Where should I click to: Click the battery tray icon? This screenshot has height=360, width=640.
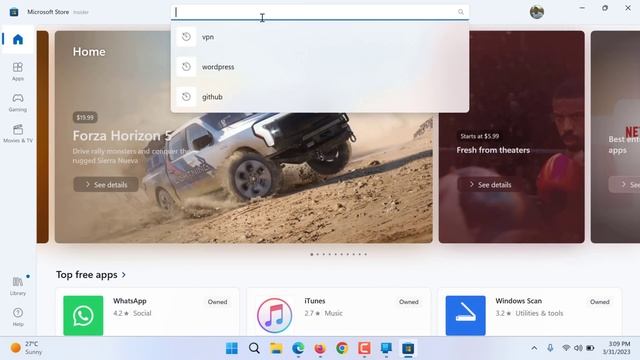click(590, 348)
